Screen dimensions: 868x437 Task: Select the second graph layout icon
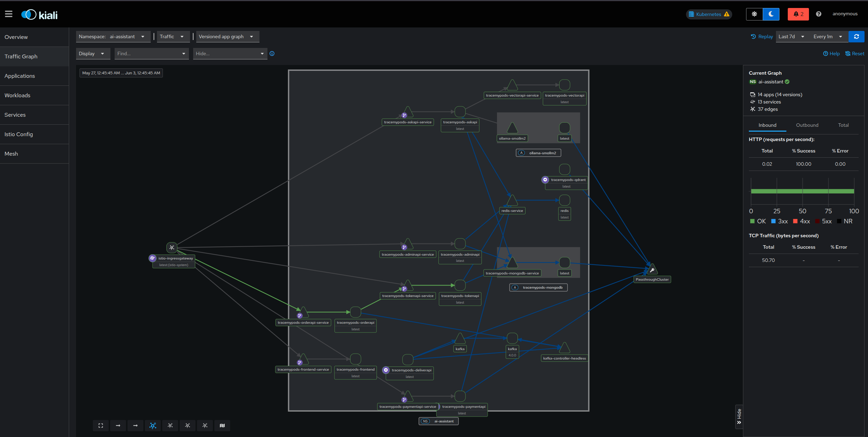(170, 426)
